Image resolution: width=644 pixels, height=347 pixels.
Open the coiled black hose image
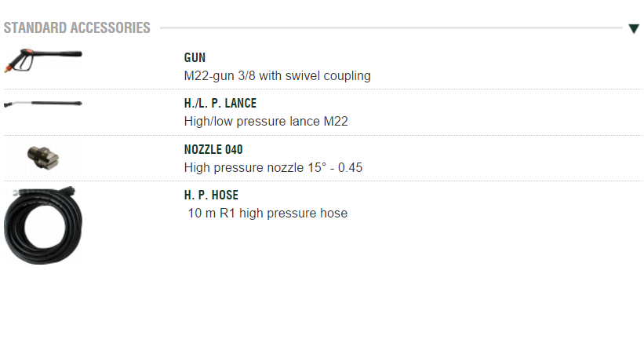tap(43, 224)
